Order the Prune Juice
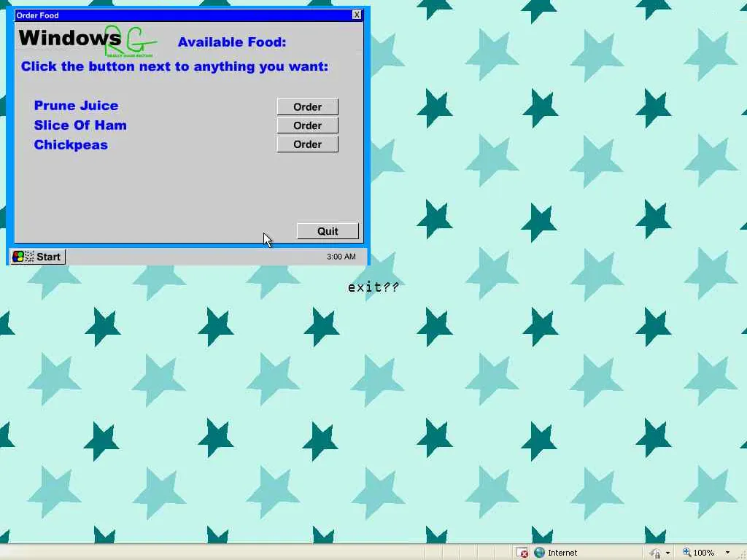Image resolution: width=747 pixels, height=560 pixels. point(307,106)
